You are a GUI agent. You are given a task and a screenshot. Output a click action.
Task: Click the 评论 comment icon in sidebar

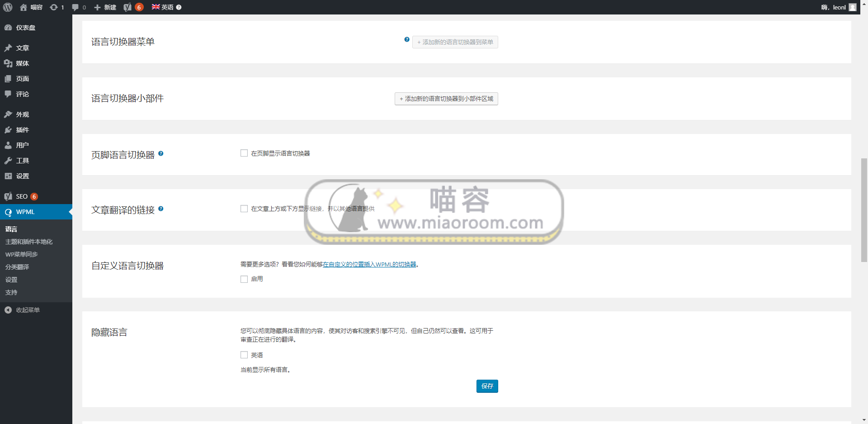coord(8,94)
